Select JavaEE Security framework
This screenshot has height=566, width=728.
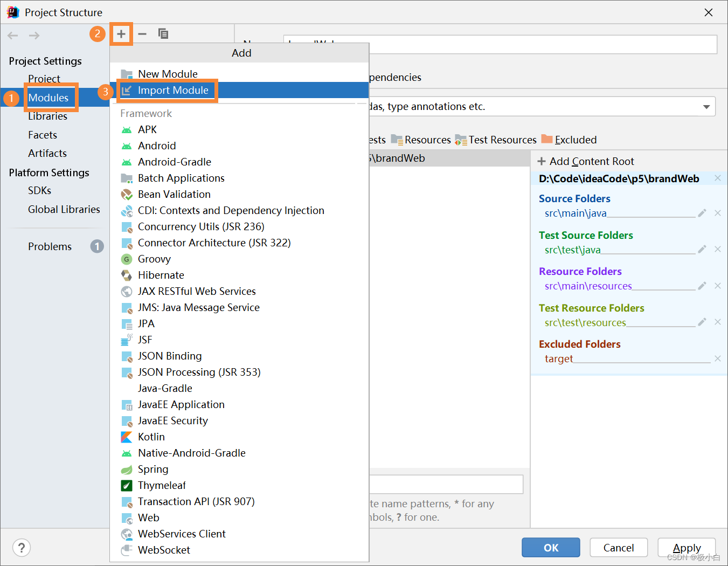coord(239,420)
